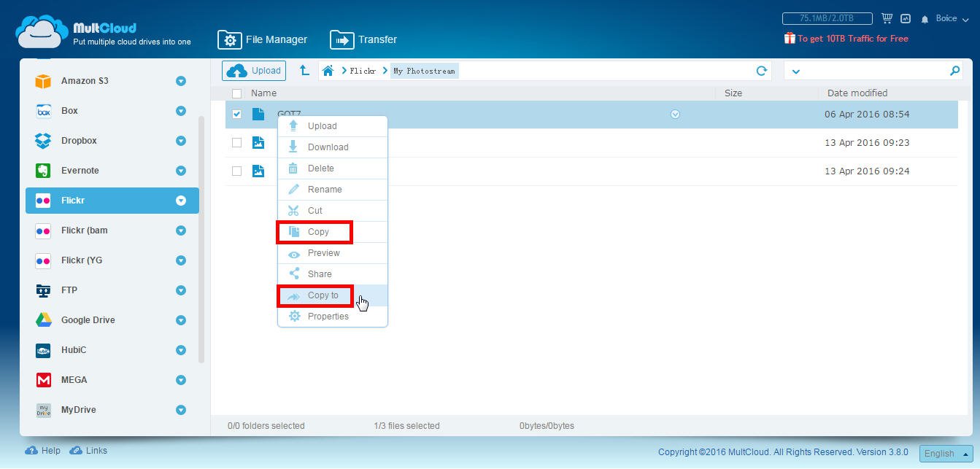Check the file dated 13 Apr 09:24
The width and height of the screenshot is (980, 469).
pos(236,171)
